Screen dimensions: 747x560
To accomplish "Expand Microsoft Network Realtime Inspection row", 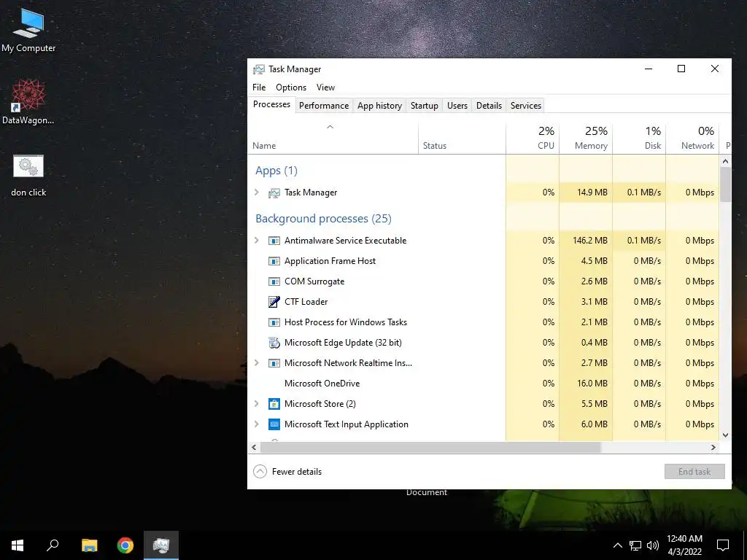I will [x=257, y=363].
